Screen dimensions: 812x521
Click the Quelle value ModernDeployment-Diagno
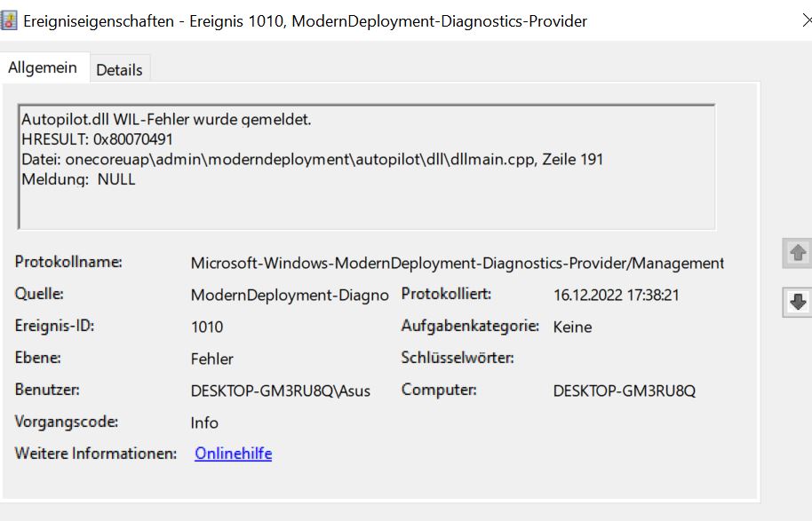[290, 295]
